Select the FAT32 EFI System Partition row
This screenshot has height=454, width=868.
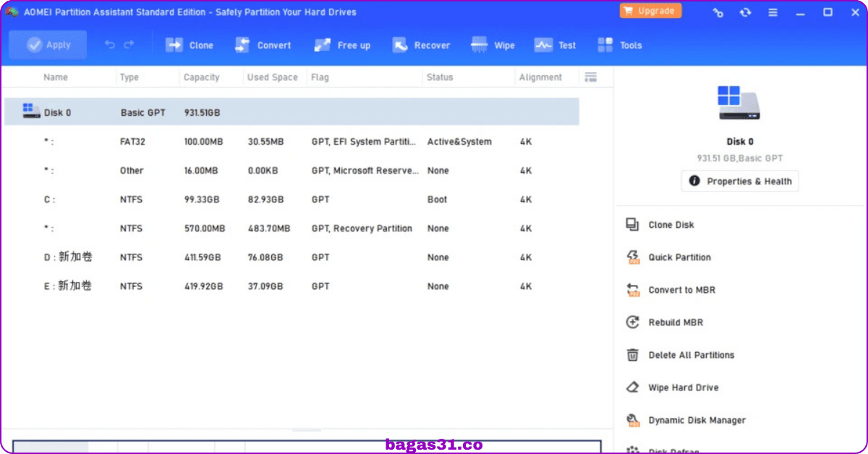coord(292,142)
